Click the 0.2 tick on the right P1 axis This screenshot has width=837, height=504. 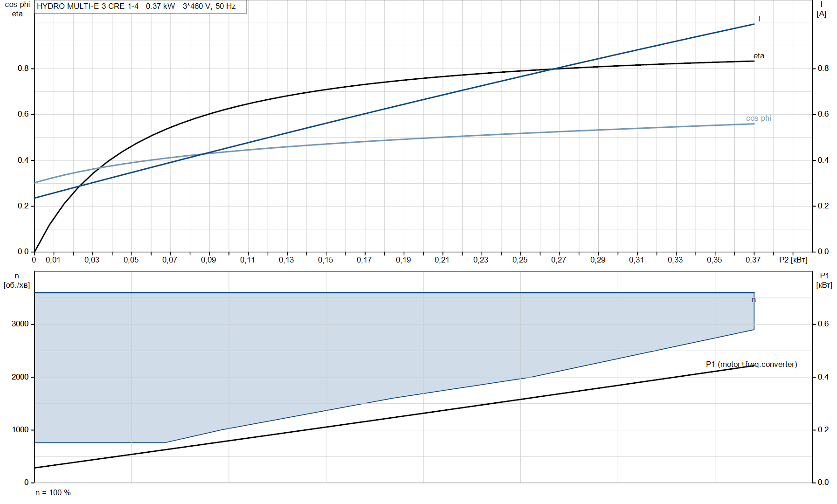click(x=823, y=430)
